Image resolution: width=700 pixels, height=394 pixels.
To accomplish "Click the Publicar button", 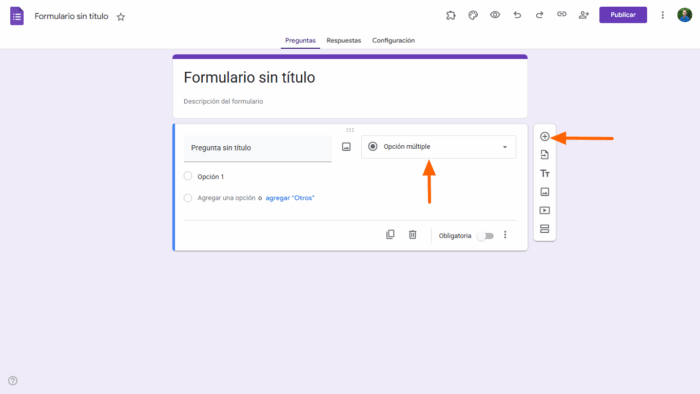I will 623,15.
